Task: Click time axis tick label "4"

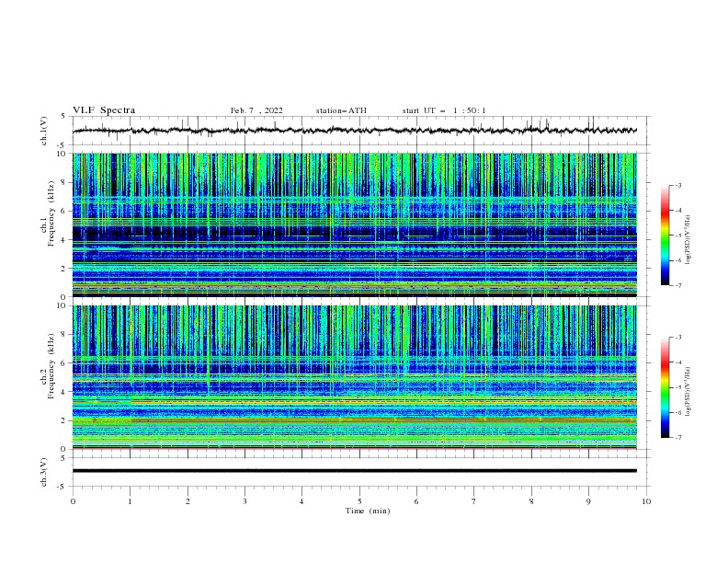Action: 301,501
